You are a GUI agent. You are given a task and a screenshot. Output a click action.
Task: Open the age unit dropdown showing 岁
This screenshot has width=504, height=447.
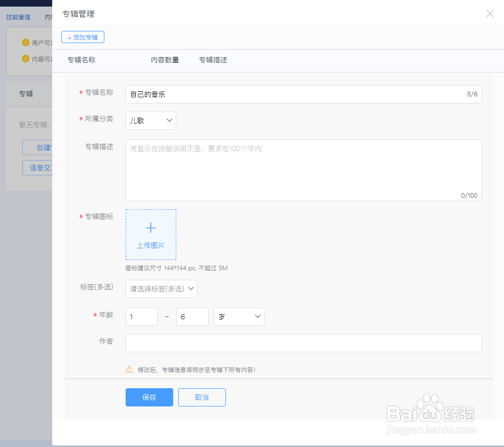239,316
